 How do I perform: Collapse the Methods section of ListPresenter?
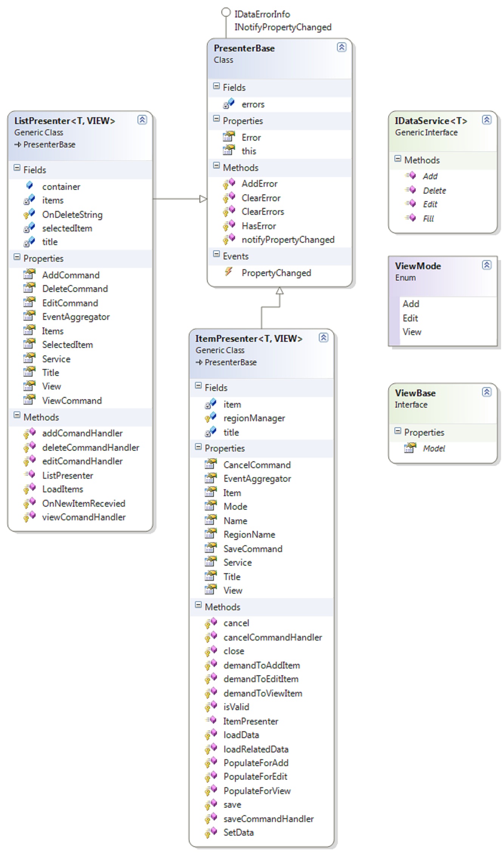point(17,415)
